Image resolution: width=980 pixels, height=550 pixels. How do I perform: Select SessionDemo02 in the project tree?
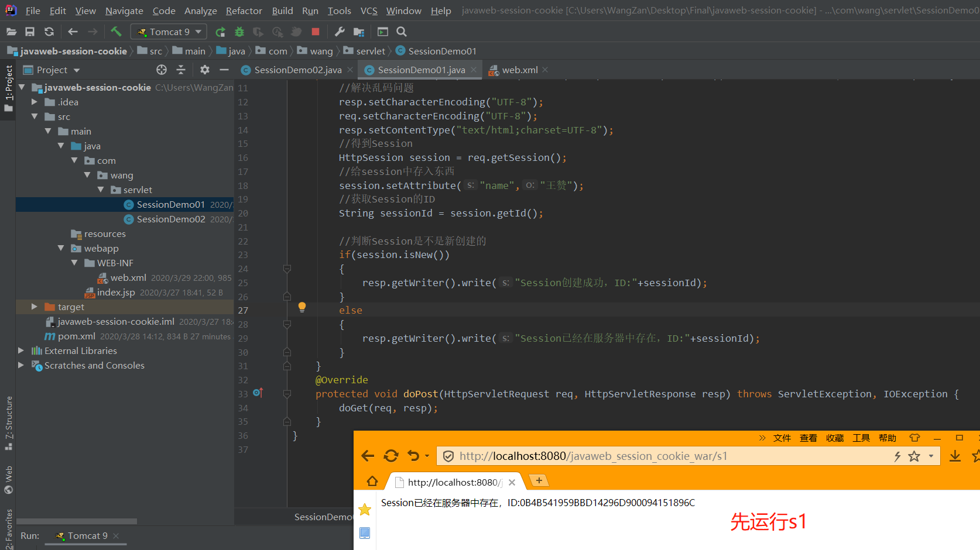coord(170,219)
